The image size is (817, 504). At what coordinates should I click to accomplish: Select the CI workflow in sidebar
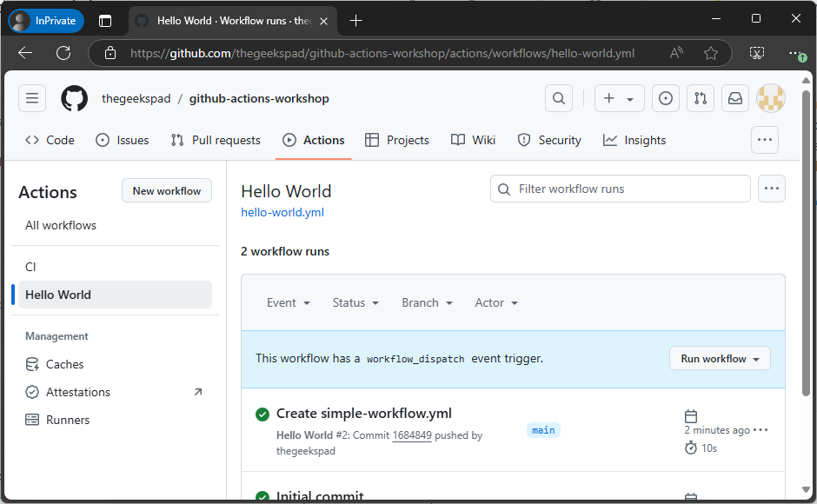[30, 267]
